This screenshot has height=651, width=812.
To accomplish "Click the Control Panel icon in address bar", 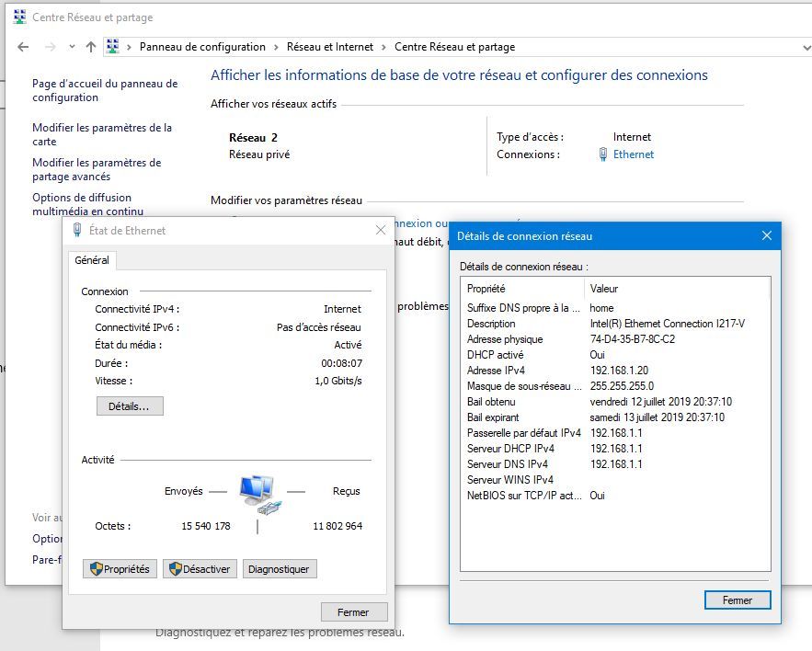I will [x=113, y=47].
